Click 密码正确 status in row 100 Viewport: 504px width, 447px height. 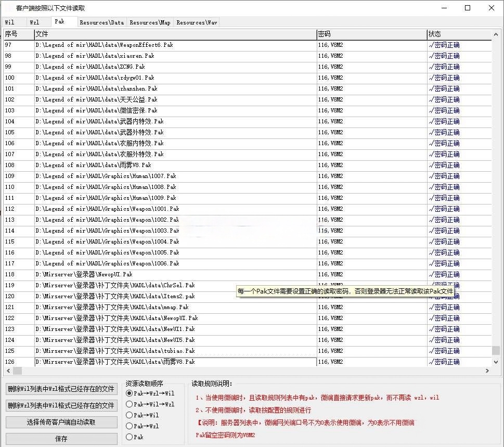[444, 78]
